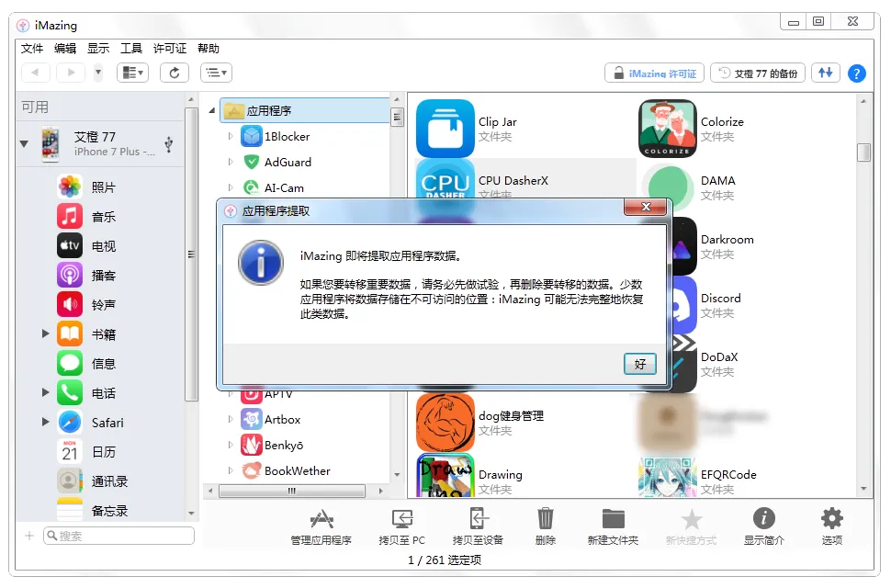Open 选项 gear settings

click(832, 526)
